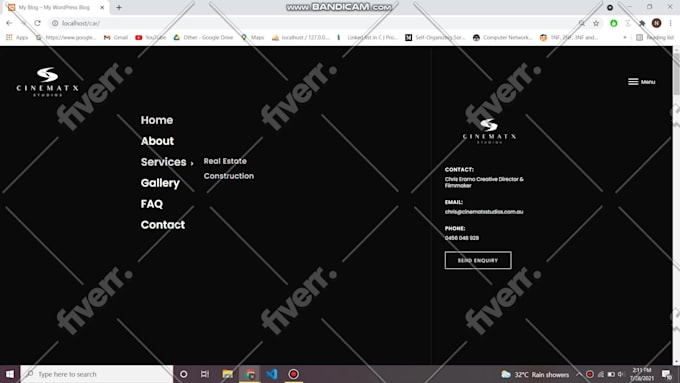Open the browser zoom magnifier icon

(x=582, y=23)
